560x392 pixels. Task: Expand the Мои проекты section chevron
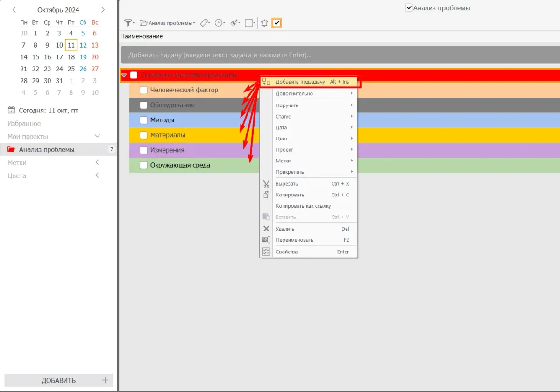pyautogui.click(x=97, y=136)
